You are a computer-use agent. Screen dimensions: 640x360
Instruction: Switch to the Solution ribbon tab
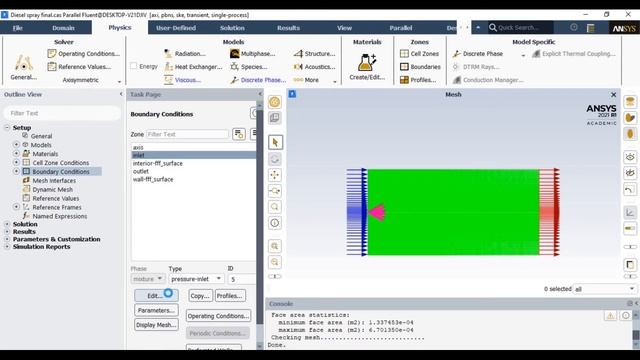(x=232, y=28)
